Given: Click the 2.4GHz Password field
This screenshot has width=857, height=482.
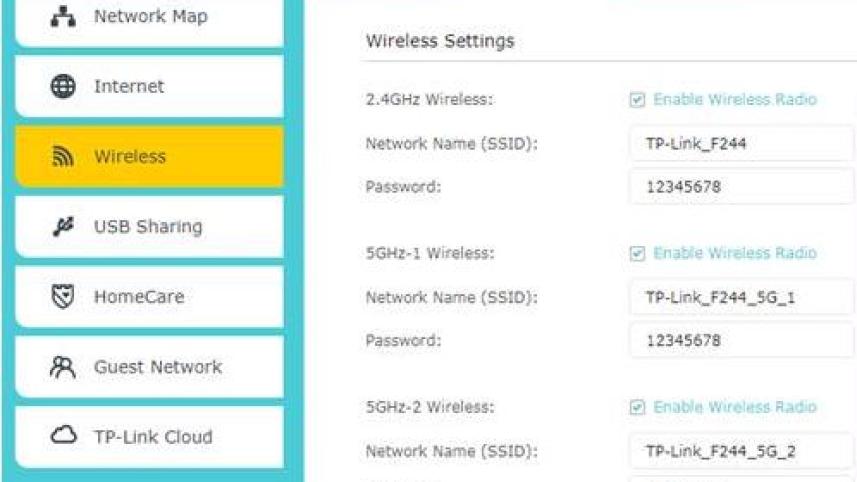Looking at the screenshot, I should [x=742, y=187].
